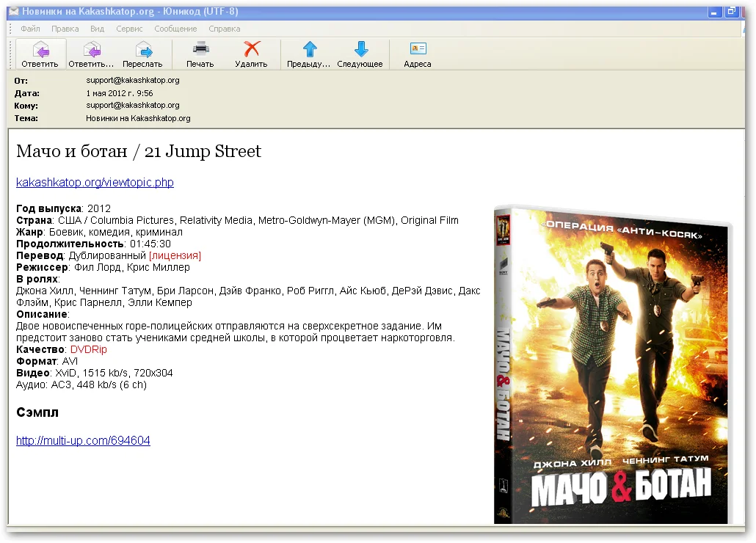Click the Год выпуска: 2012 line
This screenshot has width=756, height=543.
64,208
